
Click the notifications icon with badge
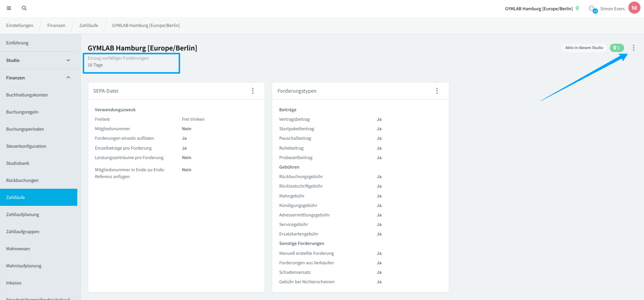tap(593, 9)
